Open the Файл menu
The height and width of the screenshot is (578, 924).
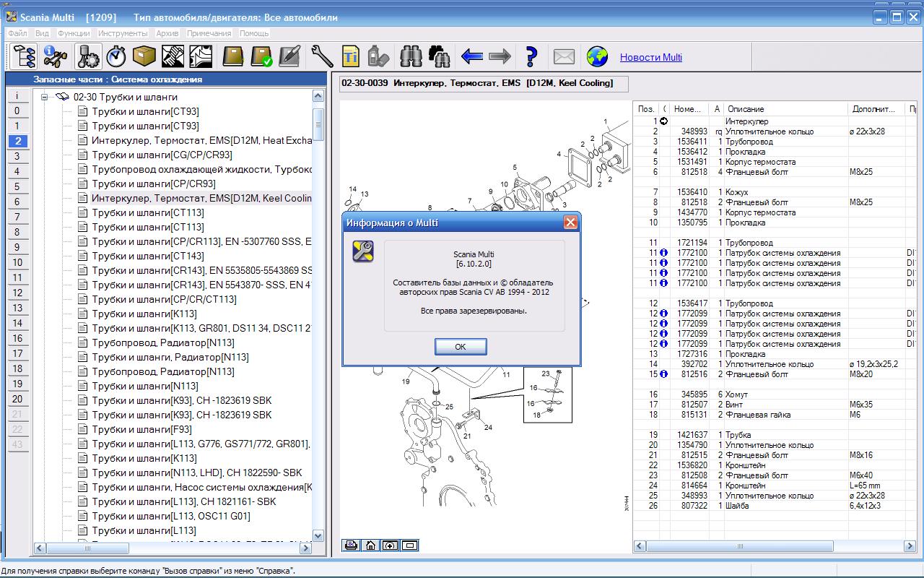(17, 33)
